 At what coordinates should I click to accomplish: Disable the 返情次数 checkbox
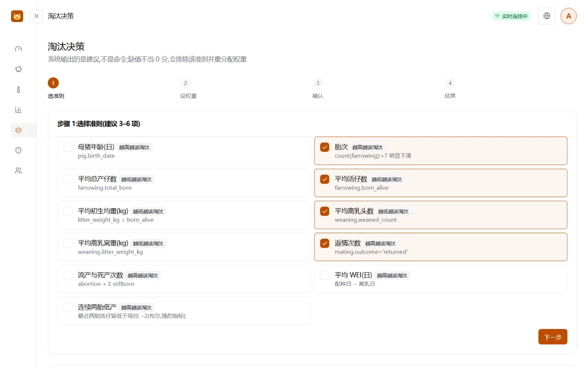coord(325,243)
